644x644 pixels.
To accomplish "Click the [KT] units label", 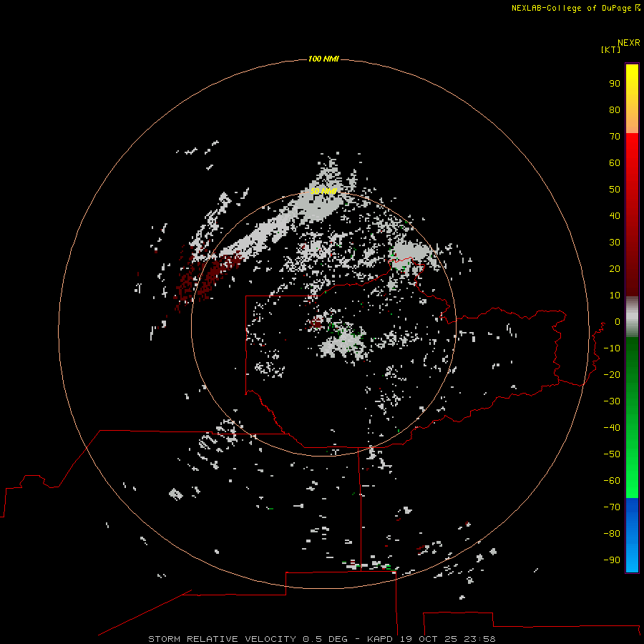I will [x=611, y=49].
